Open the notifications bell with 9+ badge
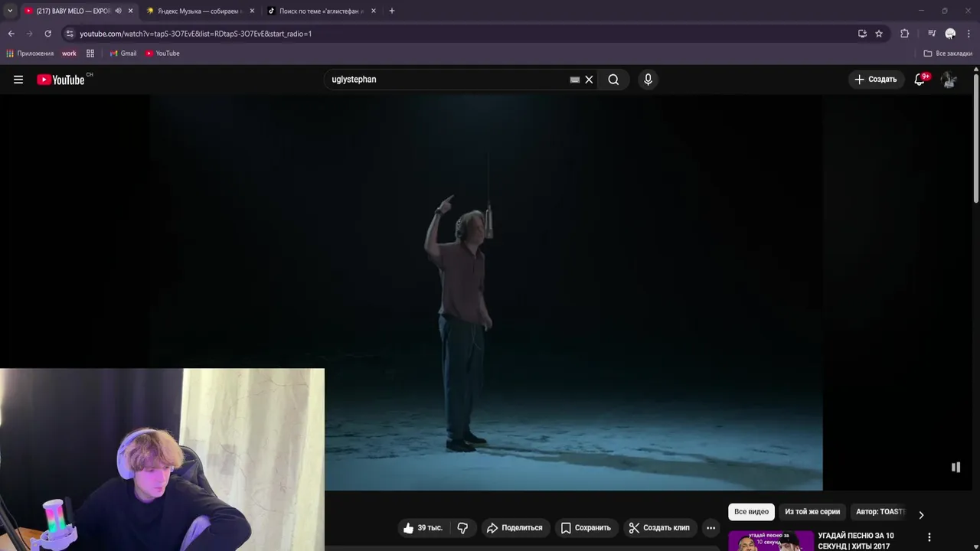 click(920, 80)
